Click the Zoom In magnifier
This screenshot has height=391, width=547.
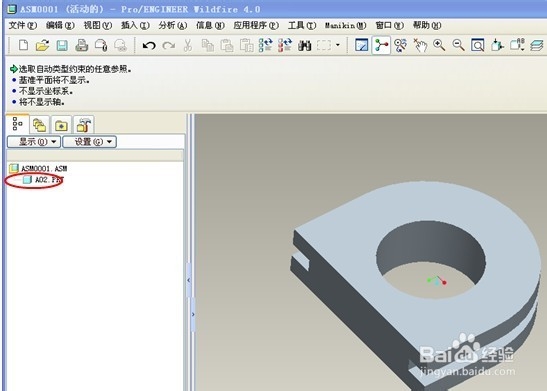tap(439, 45)
